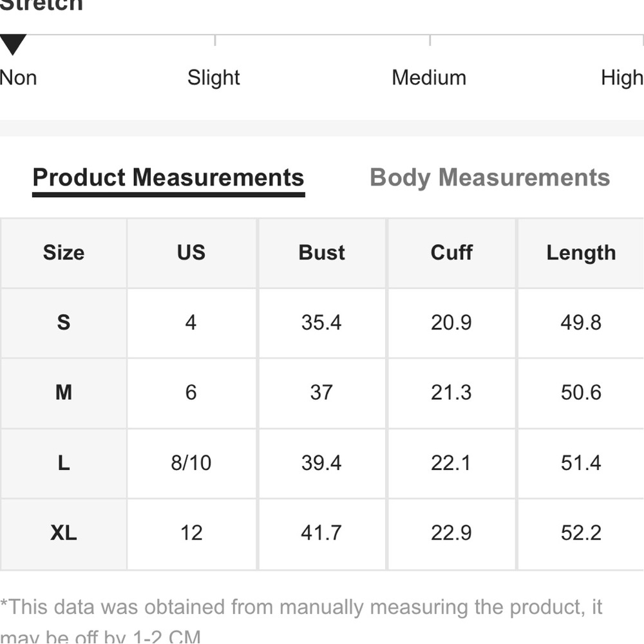Select the size XL row label
This screenshot has height=644, width=644.
pyautogui.click(x=64, y=533)
